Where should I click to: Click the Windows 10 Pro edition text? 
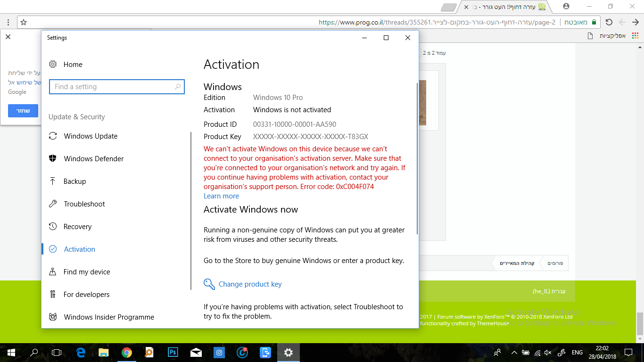pyautogui.click(x=278, y=98)
